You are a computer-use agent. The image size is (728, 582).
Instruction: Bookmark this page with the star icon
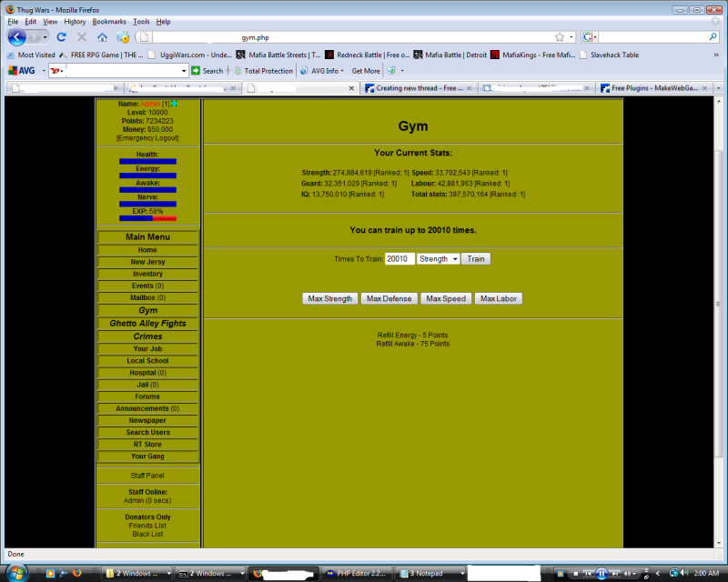coord(560,37)
